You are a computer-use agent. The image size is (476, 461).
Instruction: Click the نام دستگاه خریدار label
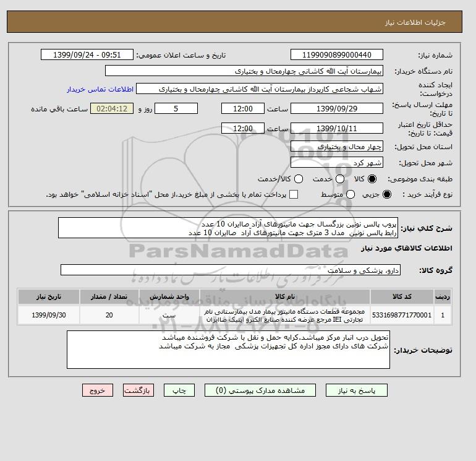coord(423,71)
